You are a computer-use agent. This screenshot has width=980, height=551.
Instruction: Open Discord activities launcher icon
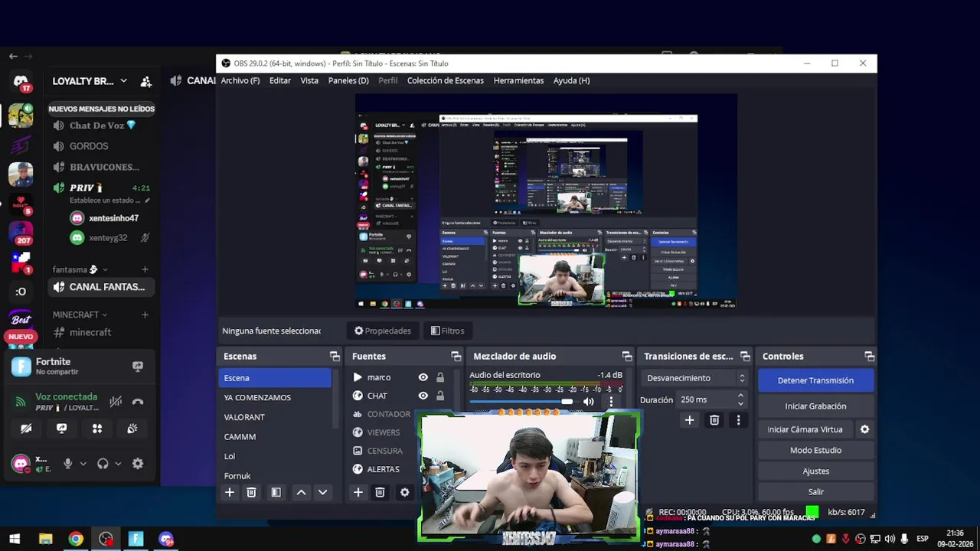97,429
